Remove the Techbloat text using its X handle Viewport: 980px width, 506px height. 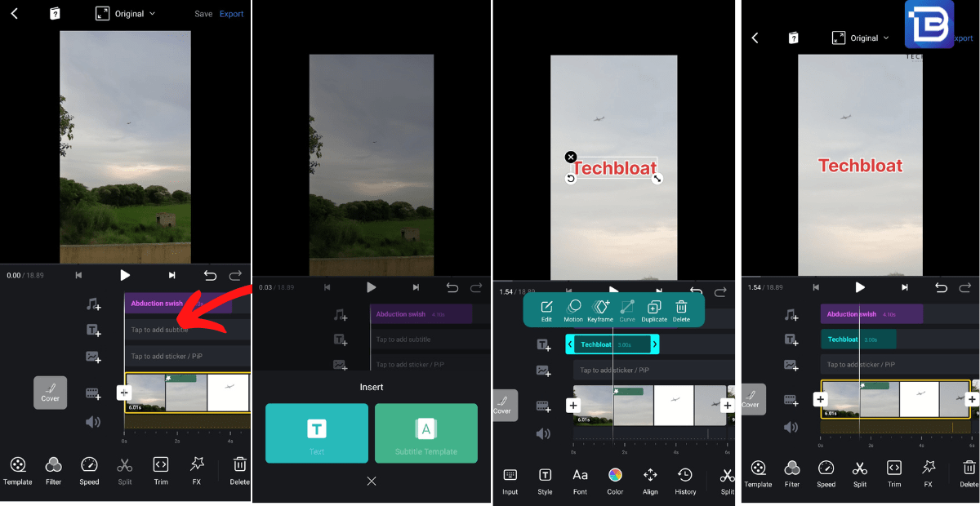pos(571,158)
